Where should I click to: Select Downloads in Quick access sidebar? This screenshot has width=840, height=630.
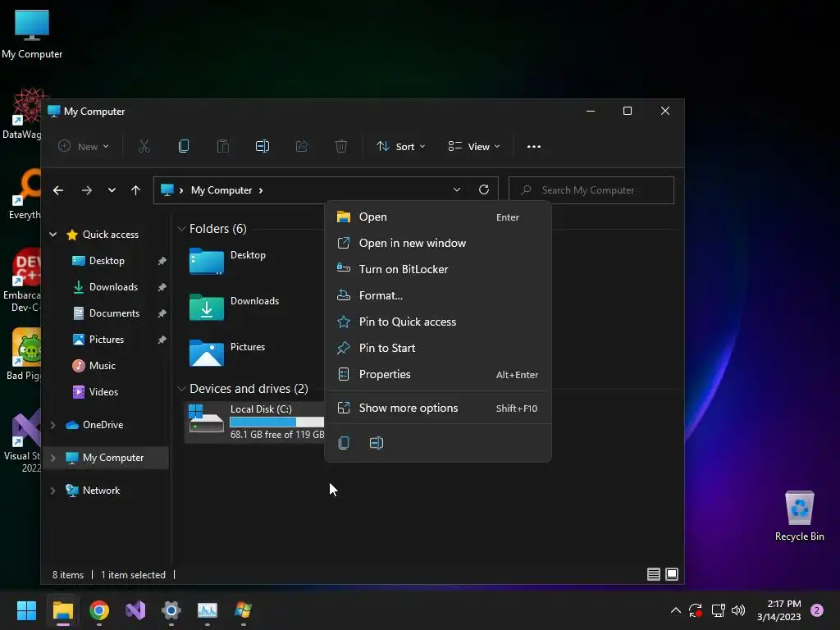113,287
